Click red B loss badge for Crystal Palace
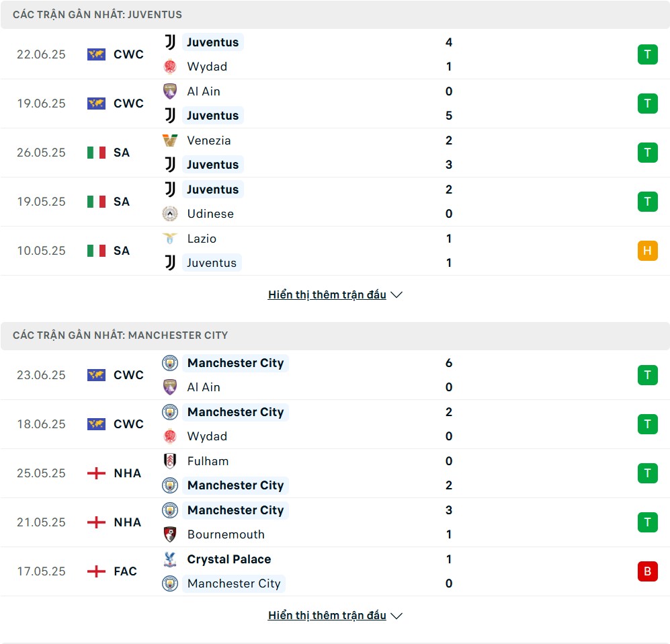Viewport: 670px width, 644px height. coord(647,571)
